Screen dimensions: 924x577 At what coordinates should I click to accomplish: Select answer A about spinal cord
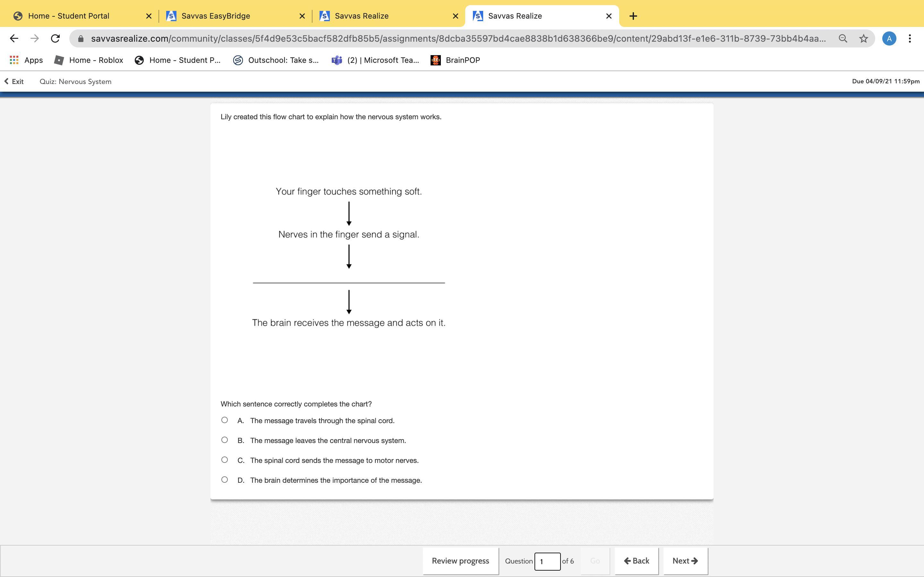(225, 420)
